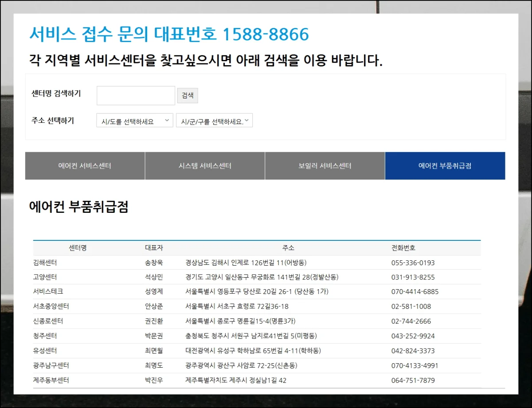Click the center name search input field

tap(136, 96)
